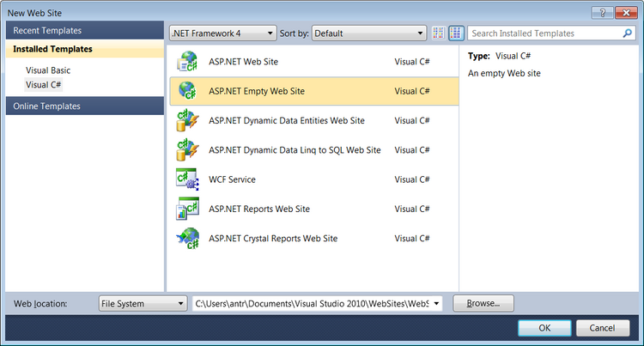The height and width of the screenshot is (346, 644).
Task: Click the ASP.NET Reports Web Site icon
Action: pos(188,209)
